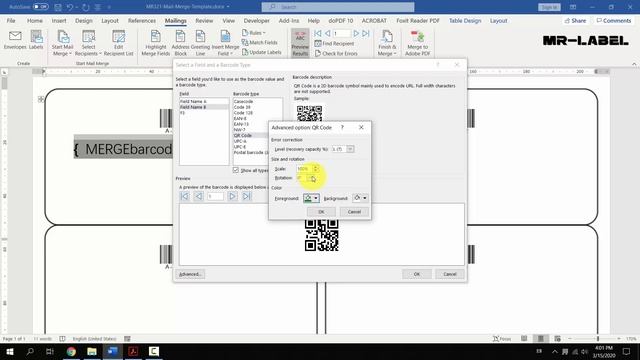The image size is (640, 360).
Task: Go to first record in ribbon
Action: pos(318,33)
